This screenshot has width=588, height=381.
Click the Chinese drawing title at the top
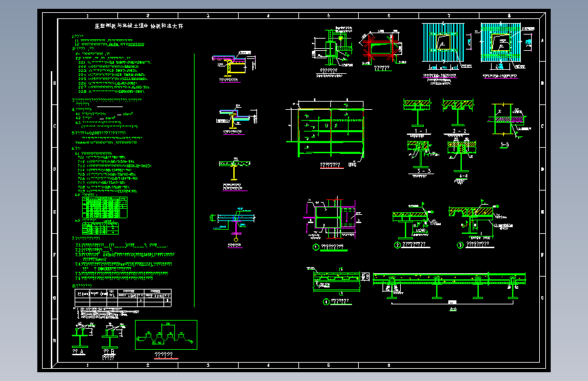coord(139,26)
